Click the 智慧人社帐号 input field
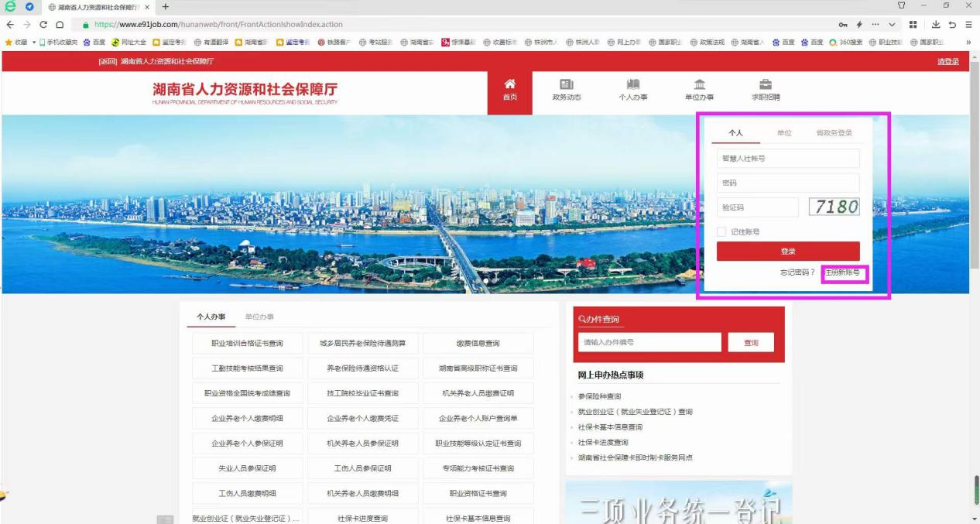This screenshot has height=524, width=980. (788, 159)
